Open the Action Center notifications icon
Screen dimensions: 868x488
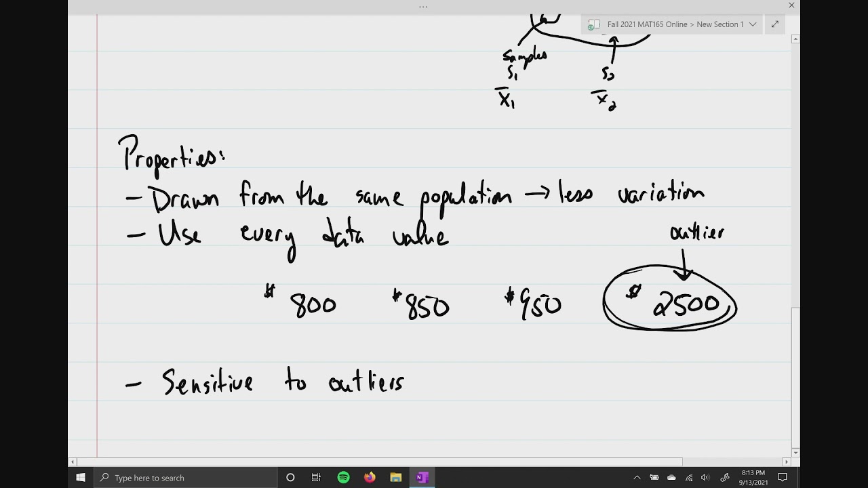[783, 478]
